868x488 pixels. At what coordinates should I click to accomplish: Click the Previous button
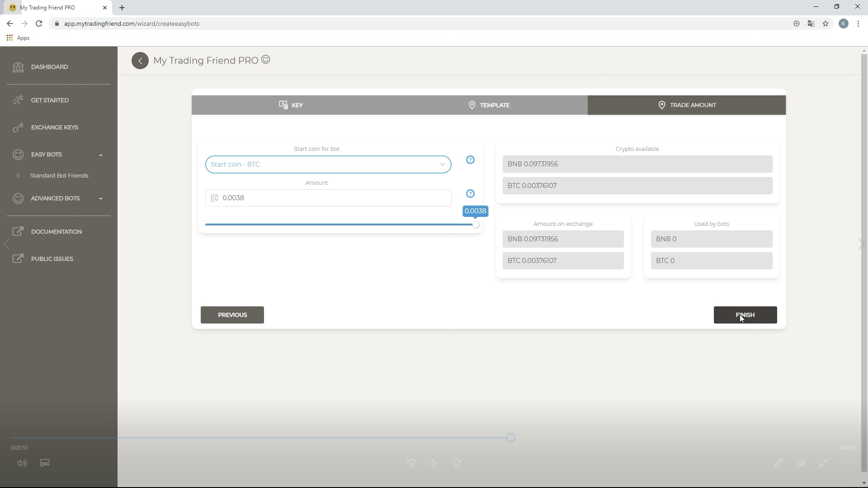tap(232, 315)
